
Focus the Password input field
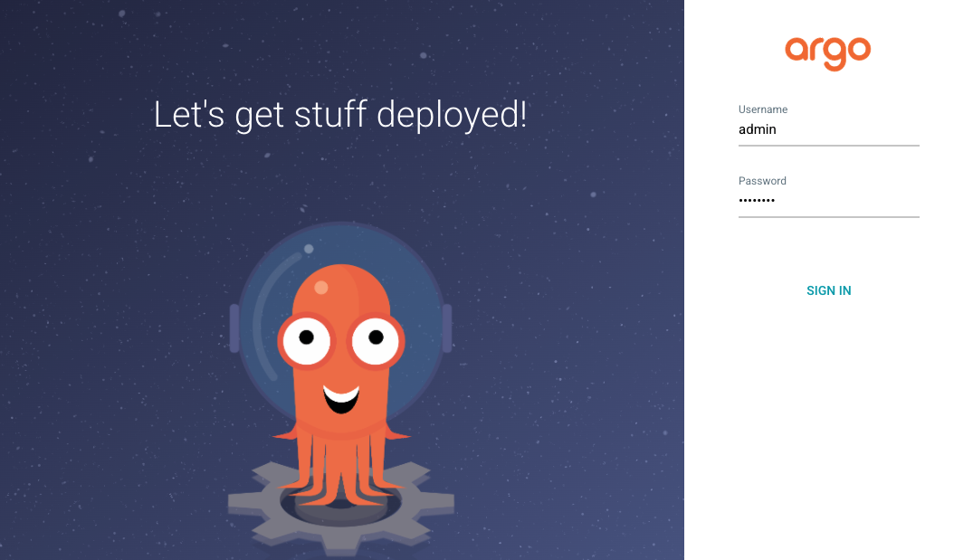[828, 201]
